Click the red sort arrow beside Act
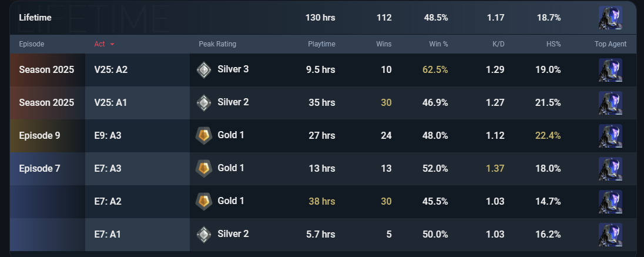Viewport: 644px width, 257px height. 112,45
